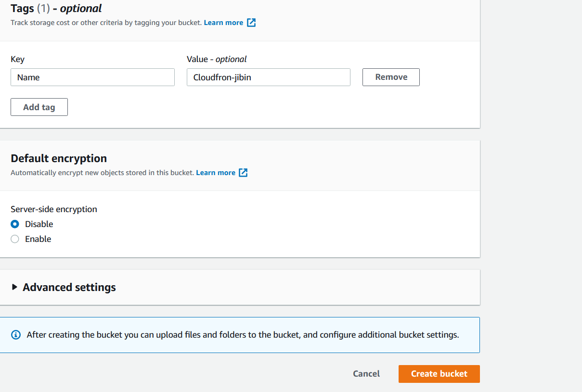Open Learn more about tagging your bucket
This screenshot has height=392, width=582.
pyautogui.click(x=223, y=22)
